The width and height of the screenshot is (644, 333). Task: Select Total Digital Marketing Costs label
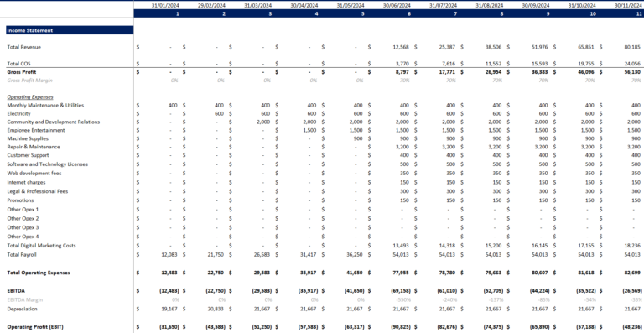coord(41,246)
